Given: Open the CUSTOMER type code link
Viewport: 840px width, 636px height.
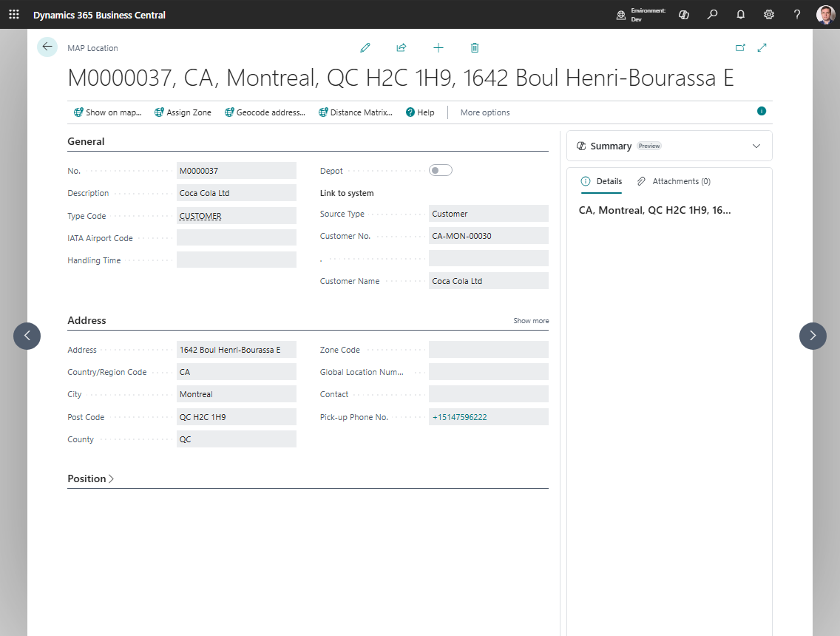Looking at the screenshot, I should pos(200,216).
